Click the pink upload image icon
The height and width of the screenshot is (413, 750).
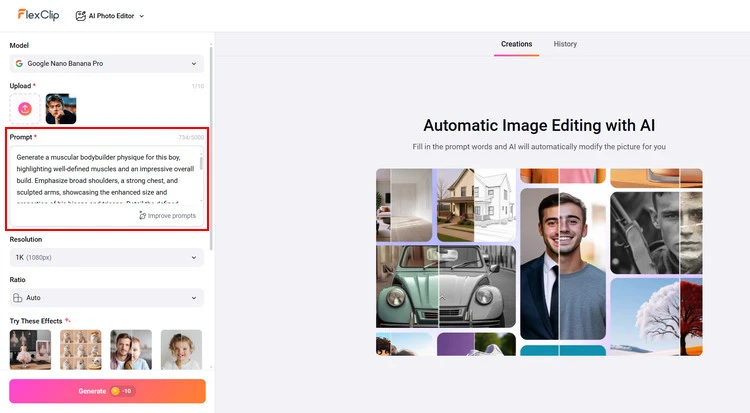coord(25,108)
